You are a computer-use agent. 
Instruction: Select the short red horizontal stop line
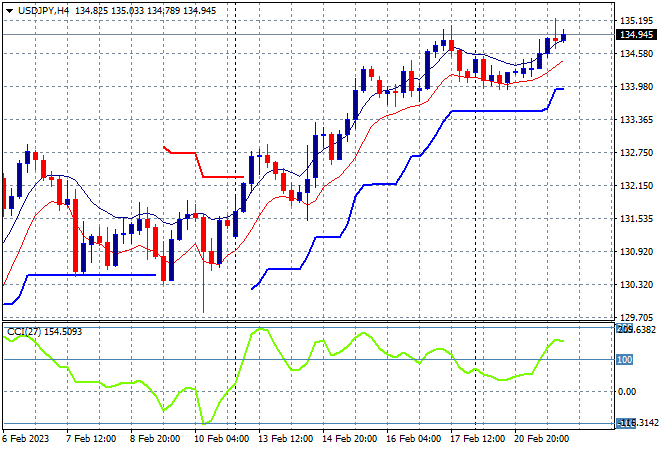(203, 162)
